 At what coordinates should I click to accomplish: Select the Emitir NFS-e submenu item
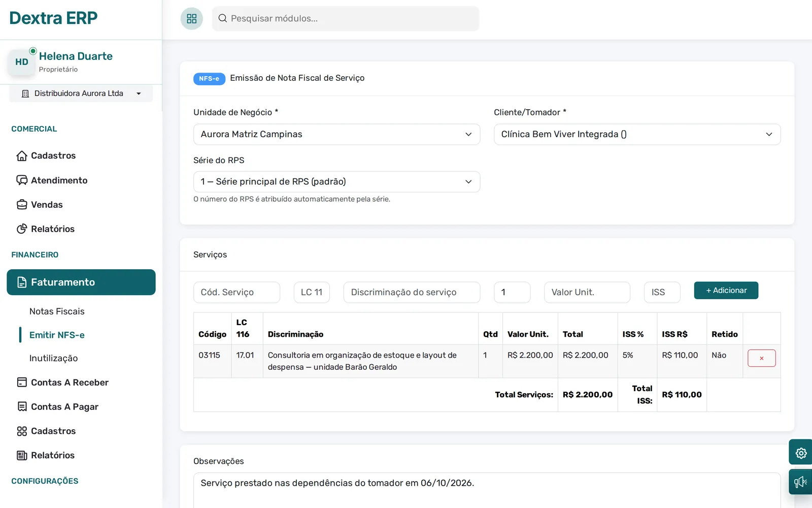(x=57, y=335)
